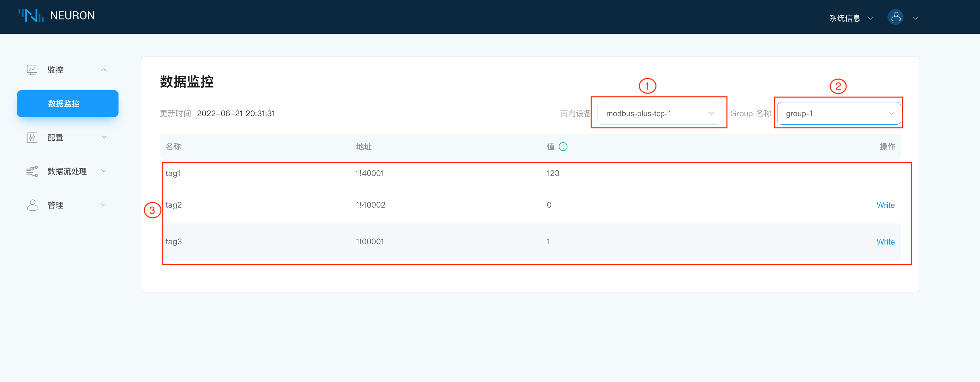Select the 数据监控 menu item
Screen dimensions: 980x382
68,103
